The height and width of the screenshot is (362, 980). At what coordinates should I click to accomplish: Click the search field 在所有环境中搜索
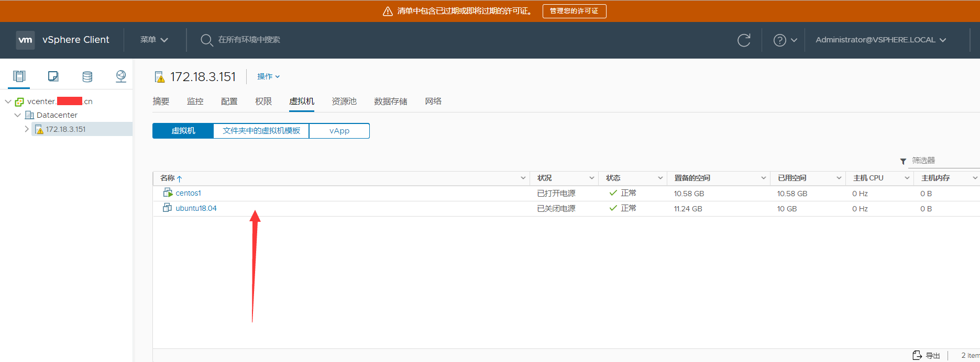pyautogui.click(x=249, y=40)
